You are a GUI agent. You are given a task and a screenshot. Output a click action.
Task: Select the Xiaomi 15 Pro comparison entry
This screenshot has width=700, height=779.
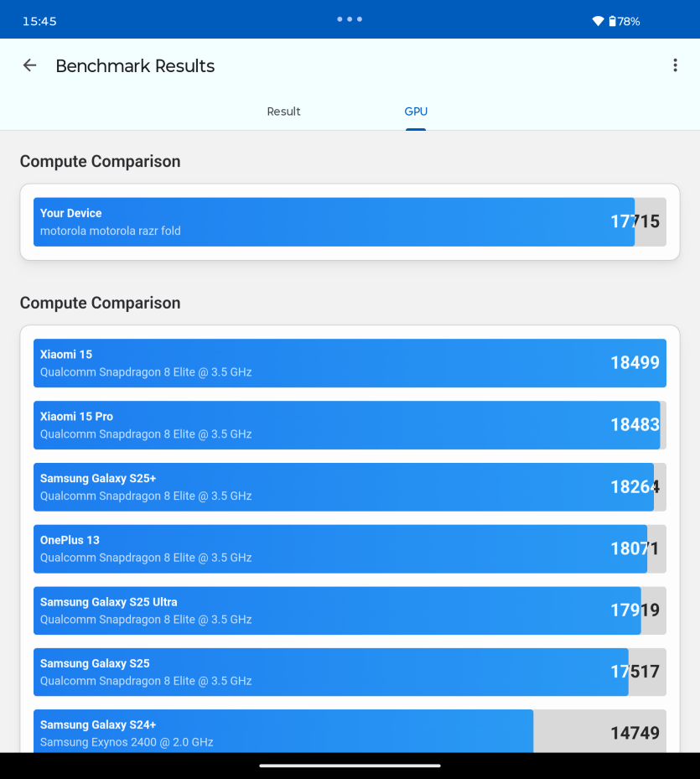350,425
